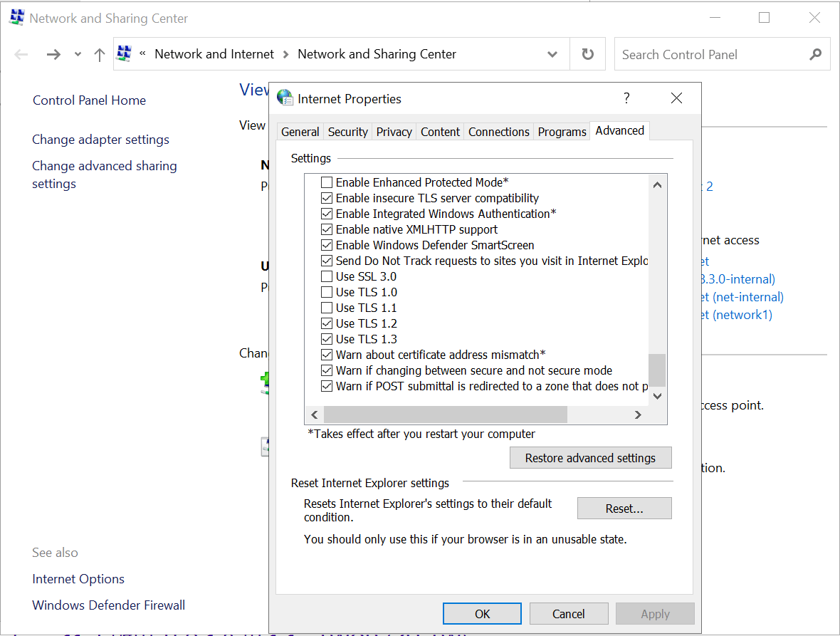This screenshot has width=840, height=636.
Task: Click the Network icon in the address bar
Action: [125, 53]
